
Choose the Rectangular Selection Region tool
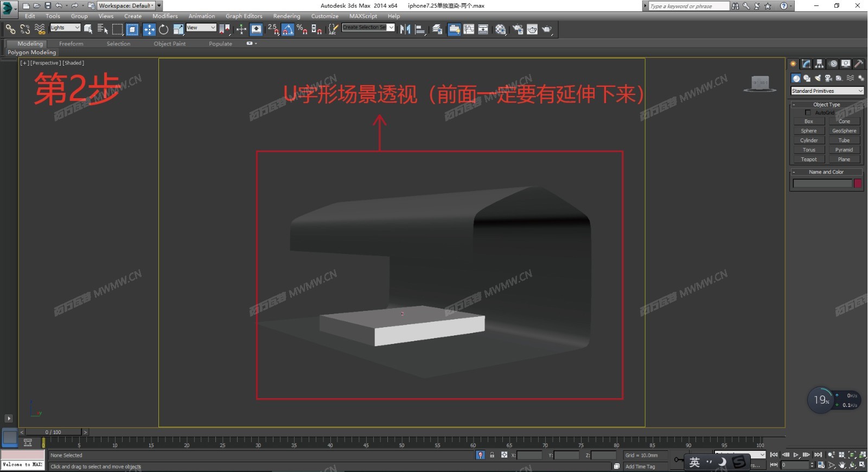point(118,29)
